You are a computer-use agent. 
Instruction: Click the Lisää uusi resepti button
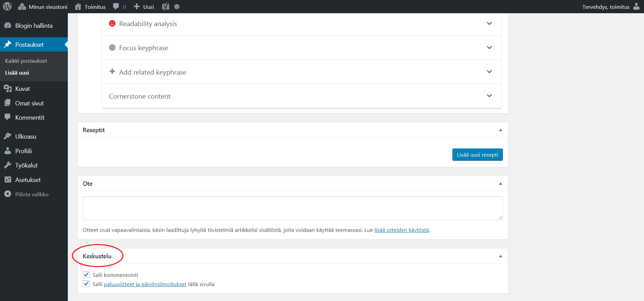tap(477, 155)
